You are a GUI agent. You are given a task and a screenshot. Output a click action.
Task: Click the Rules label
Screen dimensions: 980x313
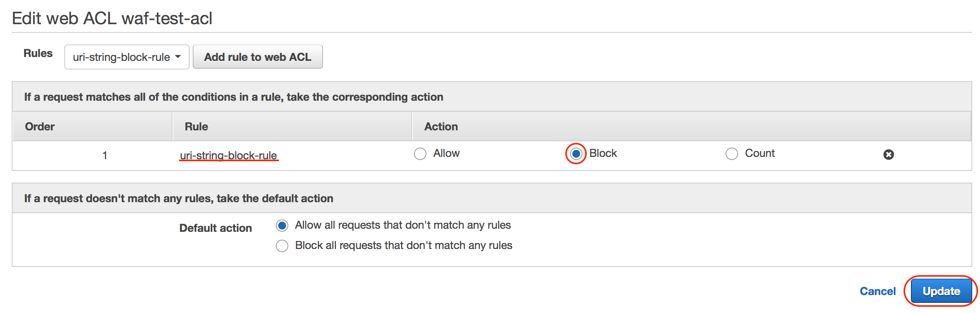coord(38,53)
